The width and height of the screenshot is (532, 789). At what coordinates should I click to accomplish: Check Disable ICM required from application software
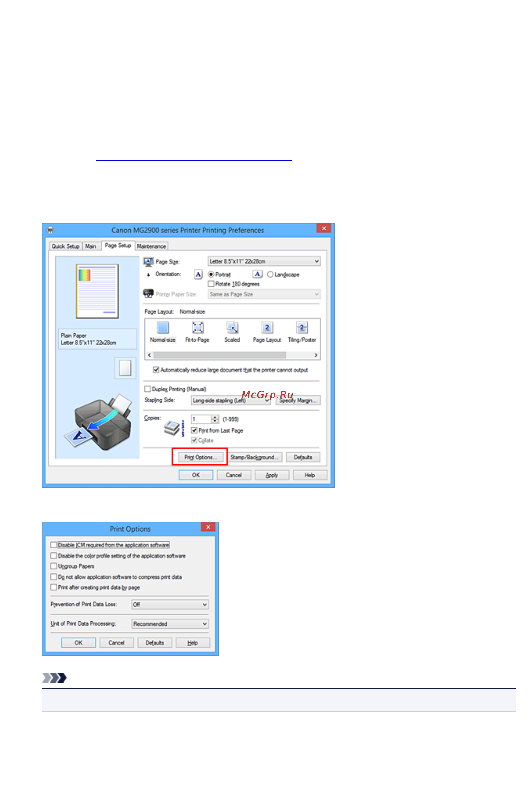[x=54, y=545]
